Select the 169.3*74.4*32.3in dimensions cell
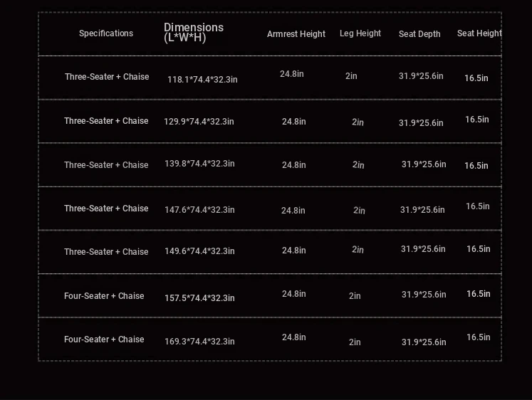 [x=199, y=342]
